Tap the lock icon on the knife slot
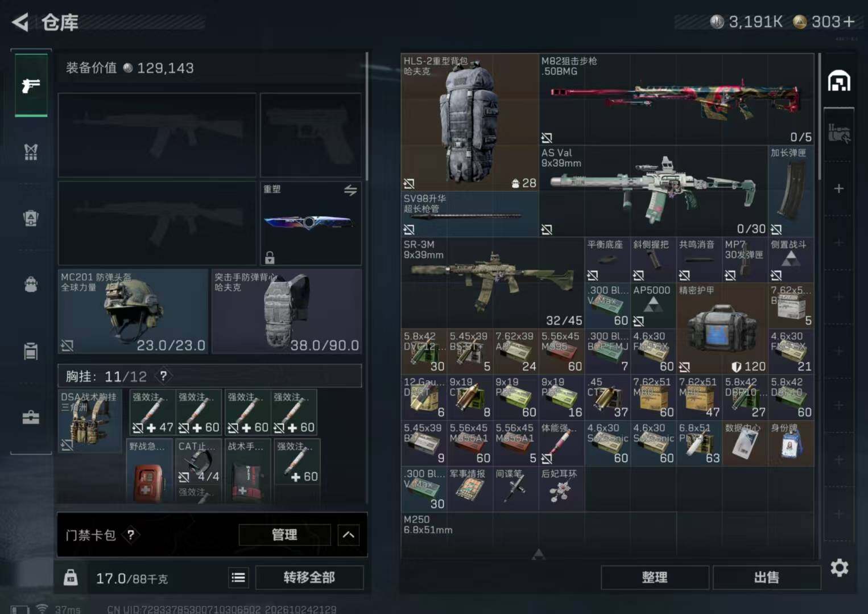This screenshot has width=868, height=614. [270, 258]
